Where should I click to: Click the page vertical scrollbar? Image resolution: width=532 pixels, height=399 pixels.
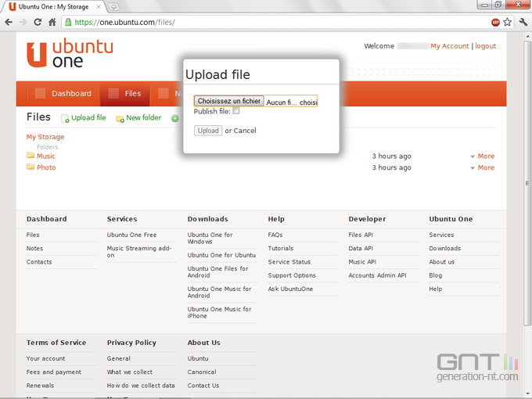(x=527, y=183)
